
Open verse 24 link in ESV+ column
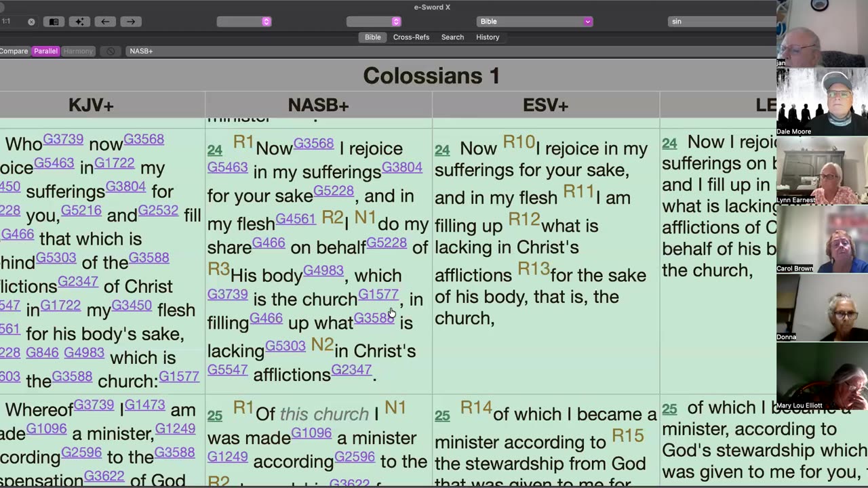pyautogui.click(x=442, y=150)
